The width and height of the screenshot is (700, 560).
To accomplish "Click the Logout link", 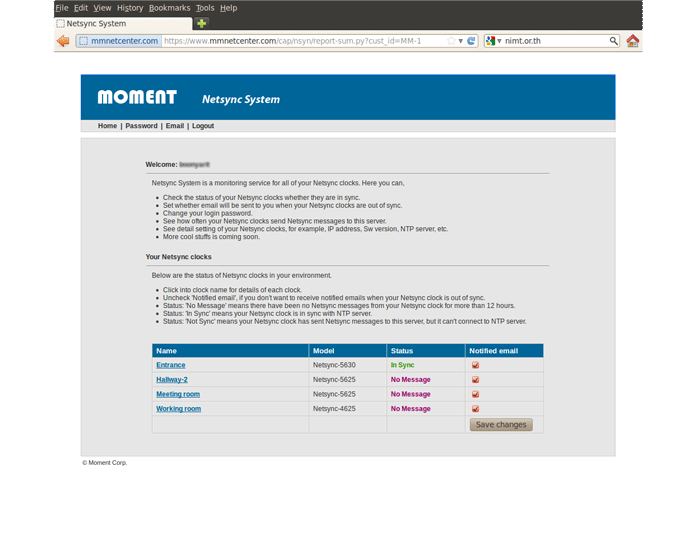I will click(203, 126).
